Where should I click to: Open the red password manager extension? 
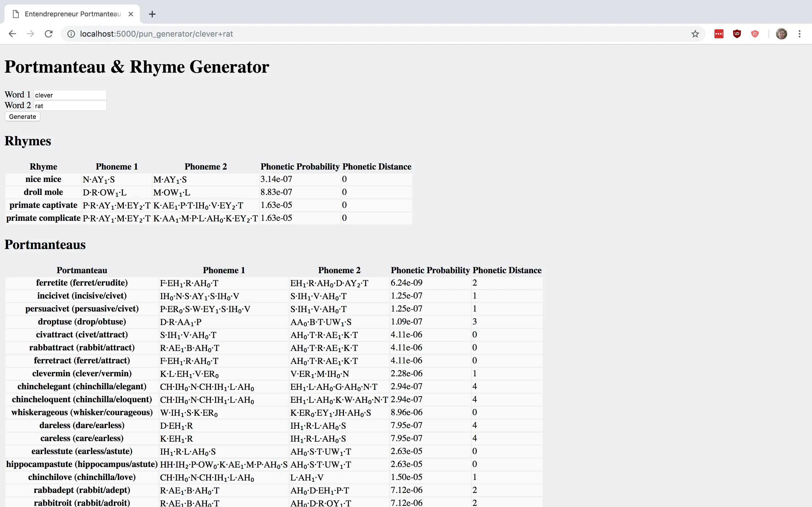[x=719, y=34]
